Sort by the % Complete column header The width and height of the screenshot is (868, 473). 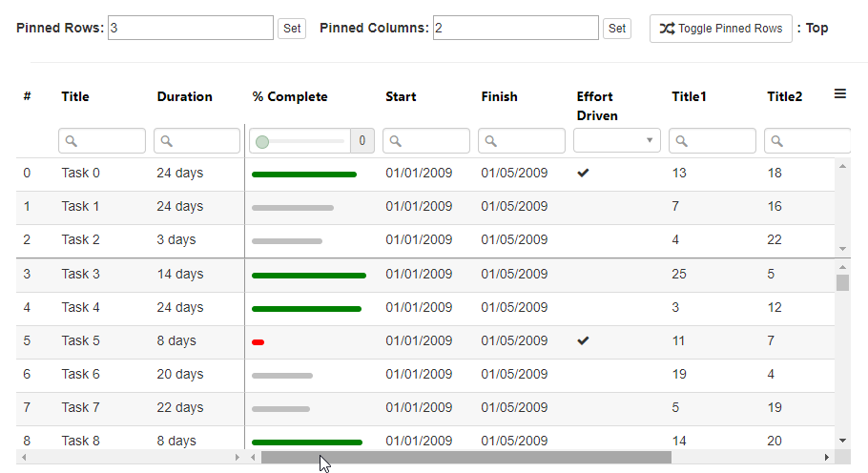click(x=290, y=97)
